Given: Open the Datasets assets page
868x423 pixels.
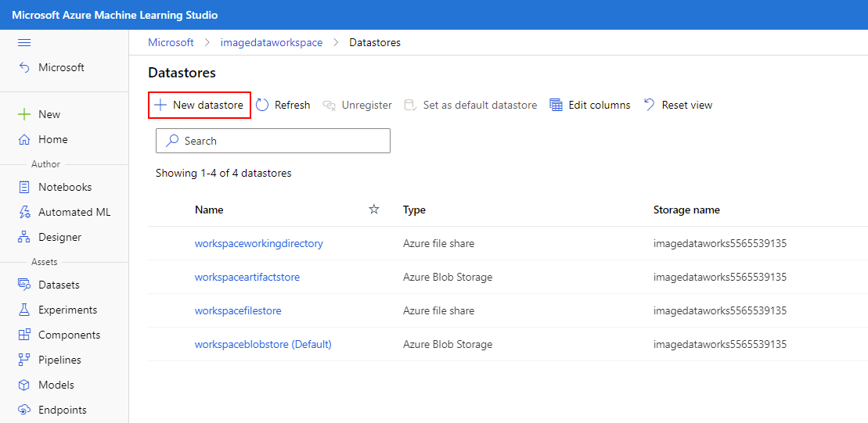Looking at the screenshot, I should (x=59, y=285).
